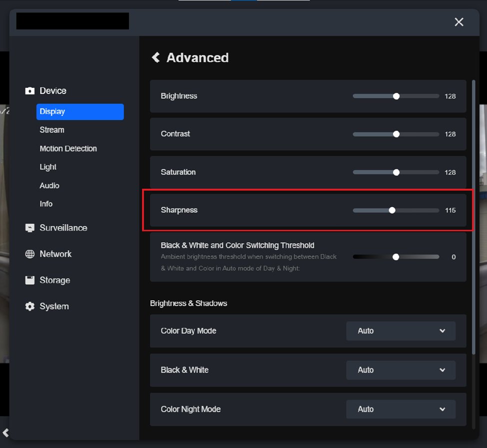Select the Display menu item
487x448 pixels.
point(80,112)
